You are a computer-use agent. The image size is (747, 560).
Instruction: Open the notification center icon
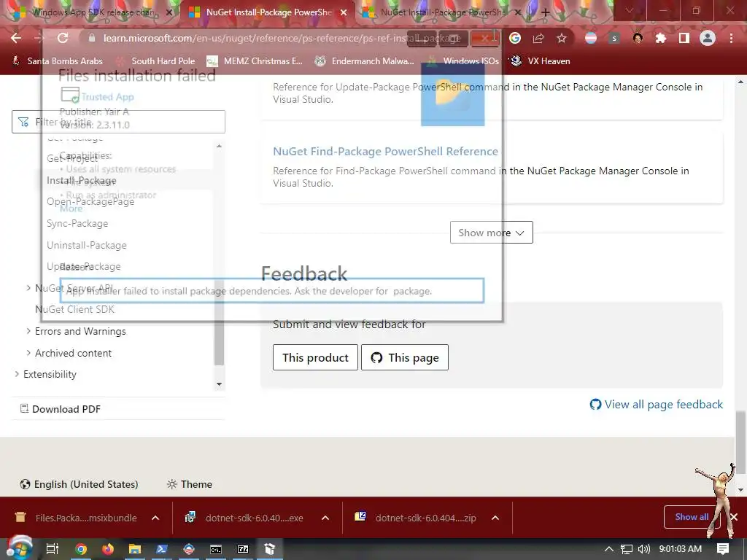(x=723, y=549)
